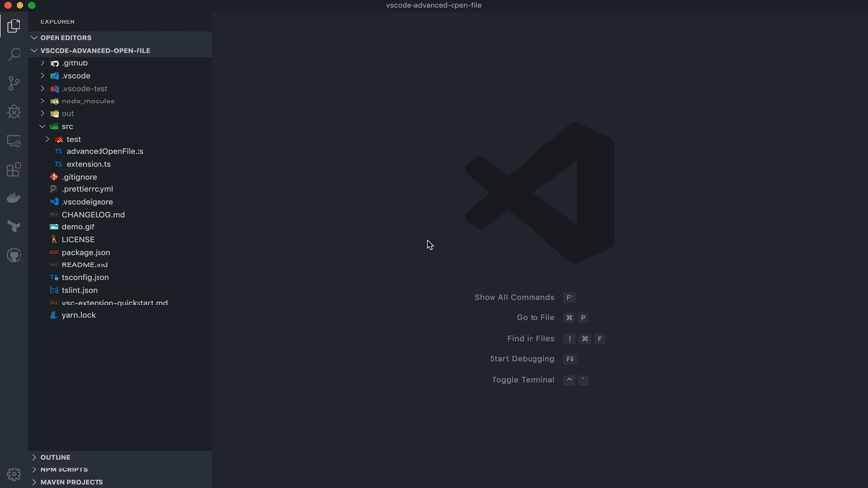868x488 pixels.
Task: Open the Remote Explorer icon
Action: 14,141
